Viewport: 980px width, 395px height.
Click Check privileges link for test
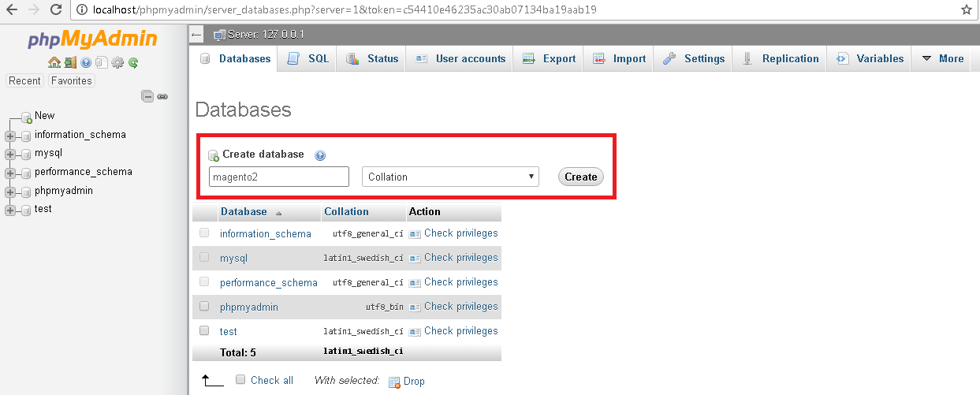tap(461, 331)
